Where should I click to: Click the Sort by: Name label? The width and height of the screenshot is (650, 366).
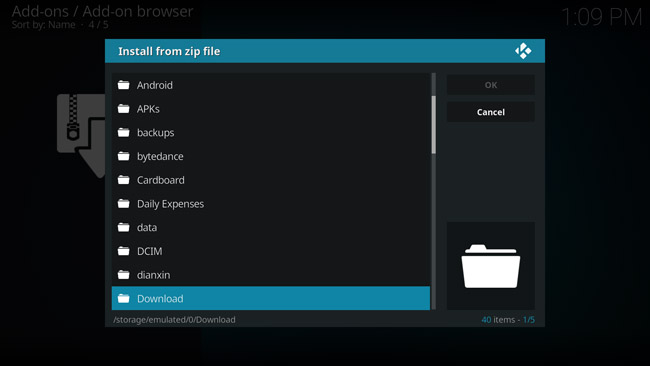click(44, 25)
